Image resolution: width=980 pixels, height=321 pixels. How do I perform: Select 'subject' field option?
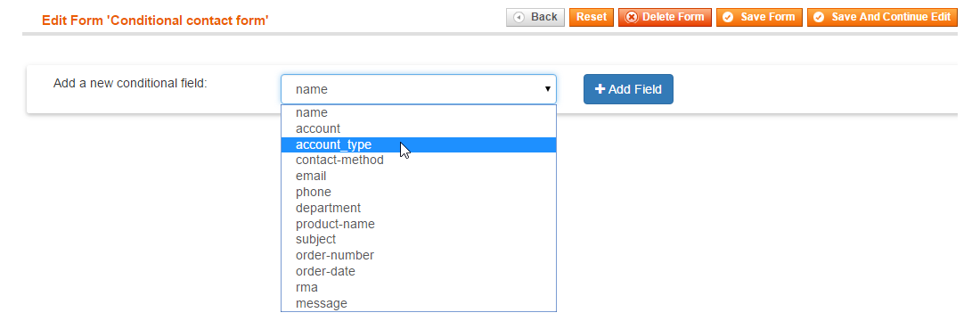point(419,240)
